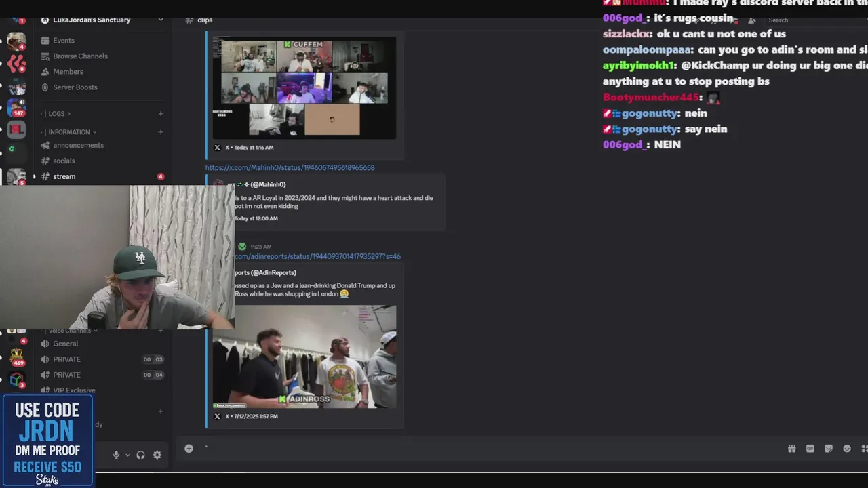
Task: Open the GIF picker
Action: (x=810, y=449)
